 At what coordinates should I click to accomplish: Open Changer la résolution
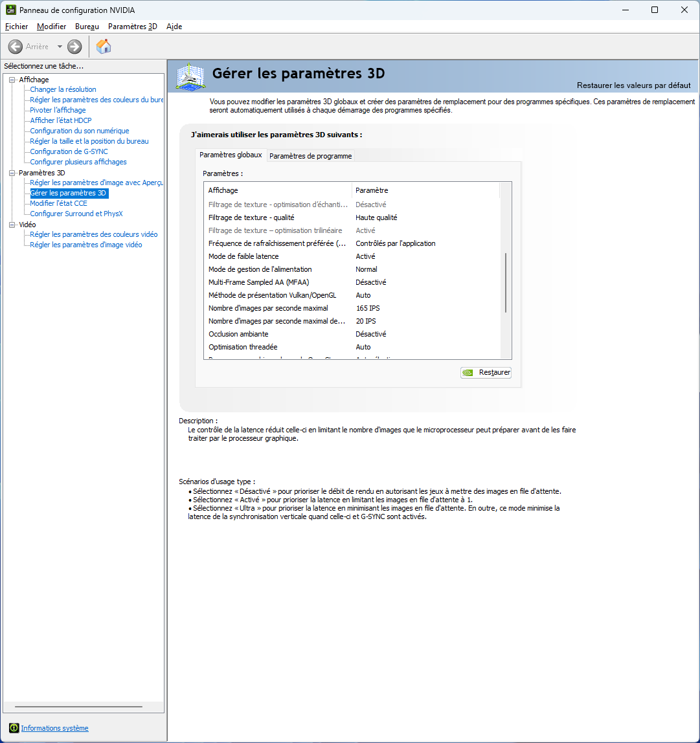(63, 89)
